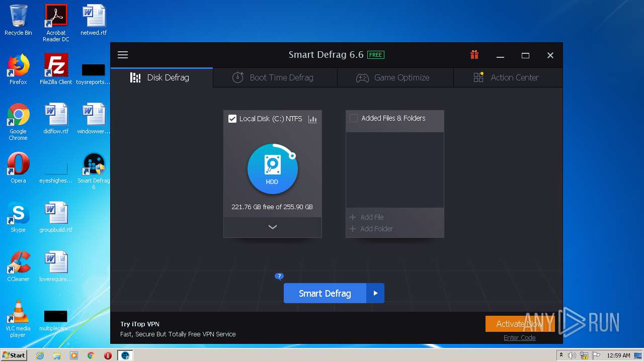Open Action Center tab

coord(508,77)
